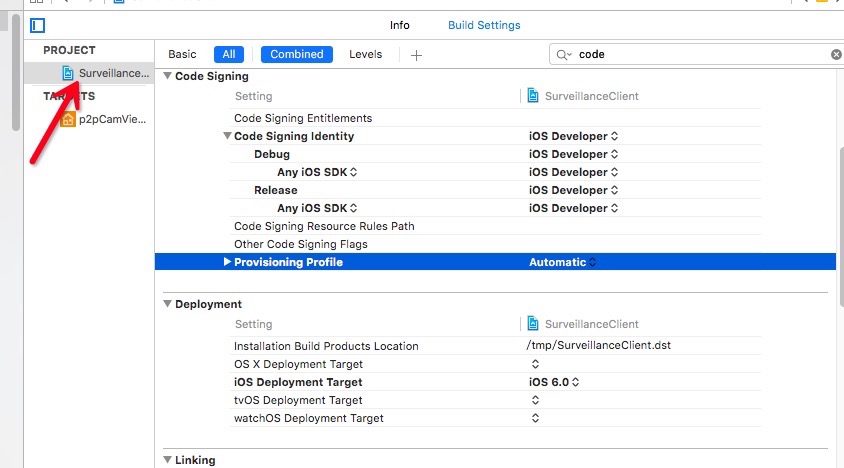Screen dimensions: 844x468
Task: Click the left navigator scrollbar
Action: (16, 72)
